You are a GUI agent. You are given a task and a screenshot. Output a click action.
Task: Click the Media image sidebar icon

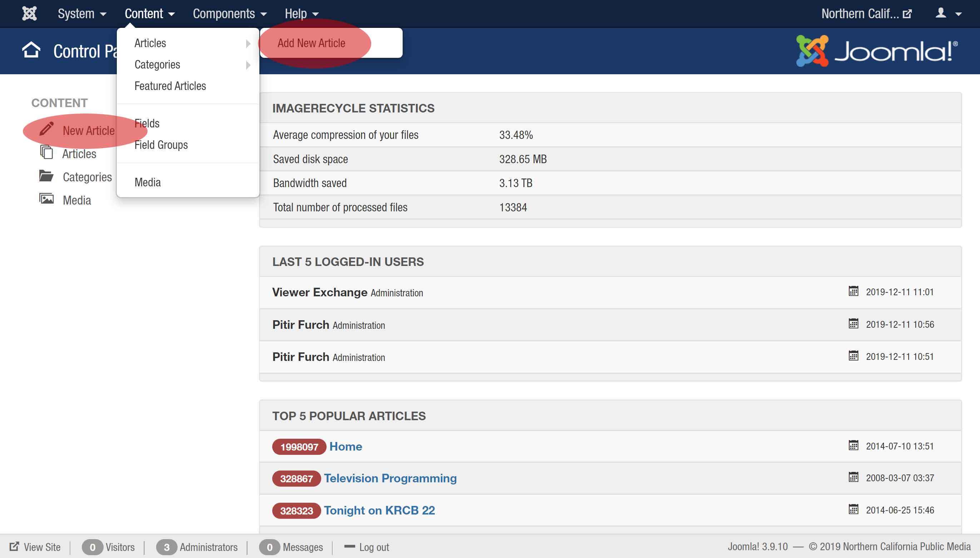coord(47,199)
